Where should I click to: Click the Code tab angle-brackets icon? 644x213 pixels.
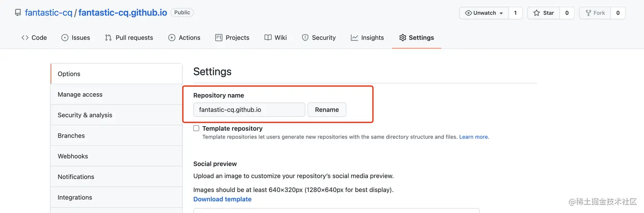25,37
